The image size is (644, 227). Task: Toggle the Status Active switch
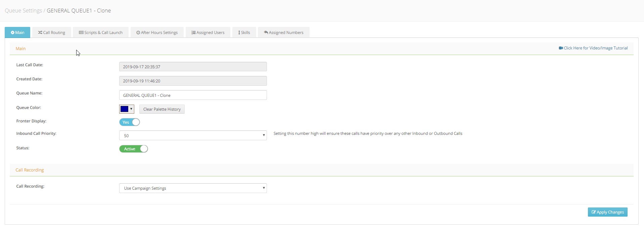point(134,149)
